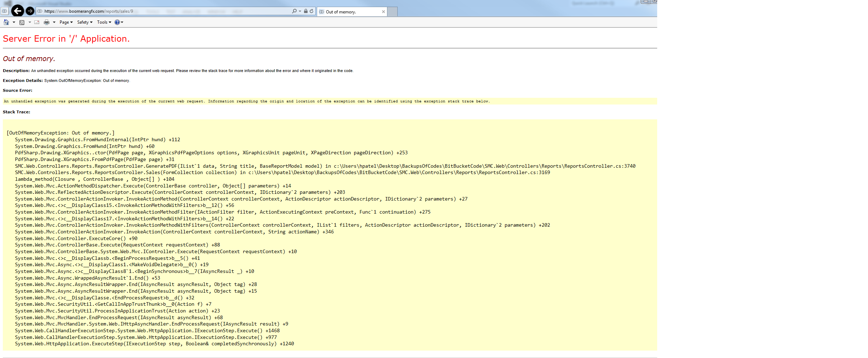
Task: Print the page using printer icon
Action: pyautogui.click(x=46, y=22)
